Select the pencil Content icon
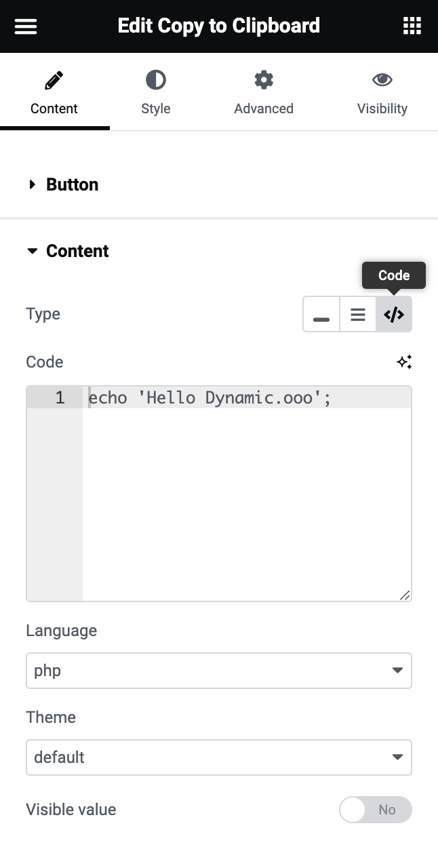Screen dimensions: 438x868 pyautogui.click(x=54, y=79)
